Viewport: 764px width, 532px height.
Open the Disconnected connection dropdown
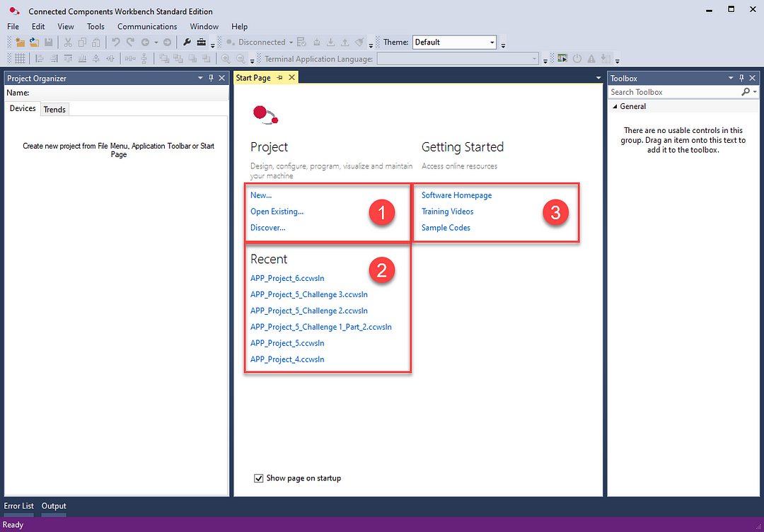coord(291,42)
